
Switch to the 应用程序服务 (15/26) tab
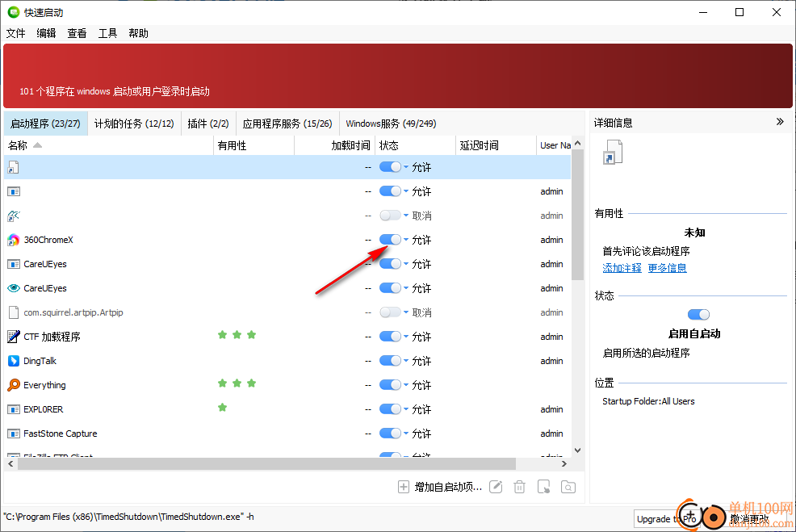287,124
